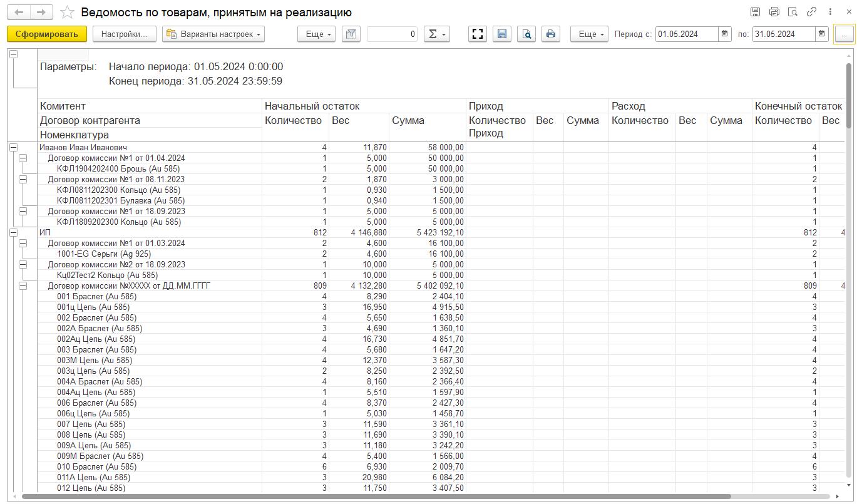Image resolution: width=857 pixels, height=504 pixels.
Task: Select the КФЛ1904202400 Брошь (Au 585) row
Action: pyautogui.click(x=149, y=168)
